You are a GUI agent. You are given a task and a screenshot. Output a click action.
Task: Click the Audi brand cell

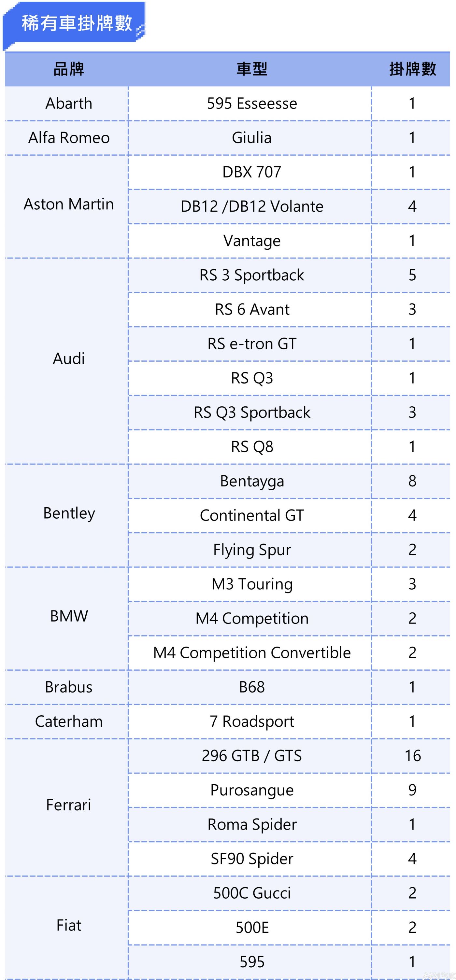[x=69, y=358]
